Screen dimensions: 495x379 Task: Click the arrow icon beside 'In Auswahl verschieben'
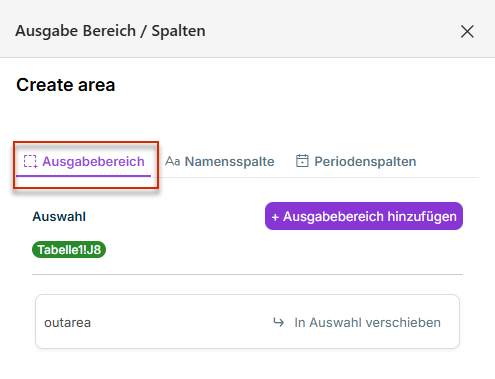tap(278, 322)
